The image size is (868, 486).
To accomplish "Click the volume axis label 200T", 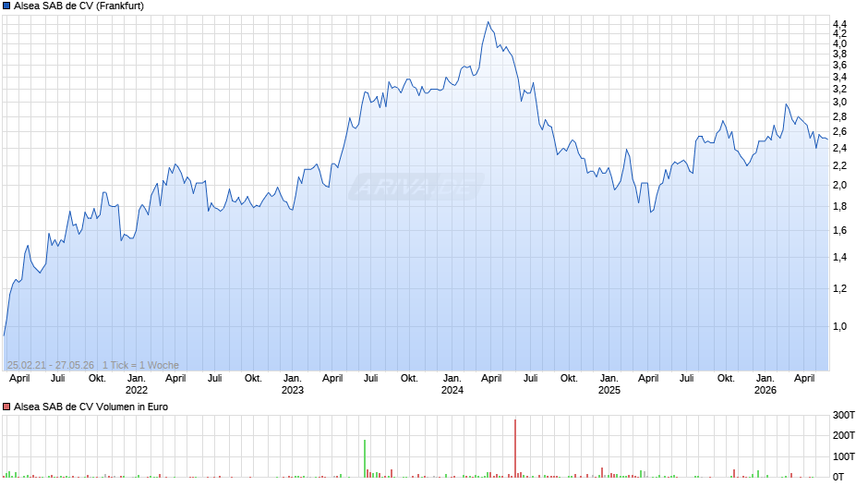I will click(x=844, y=435).
